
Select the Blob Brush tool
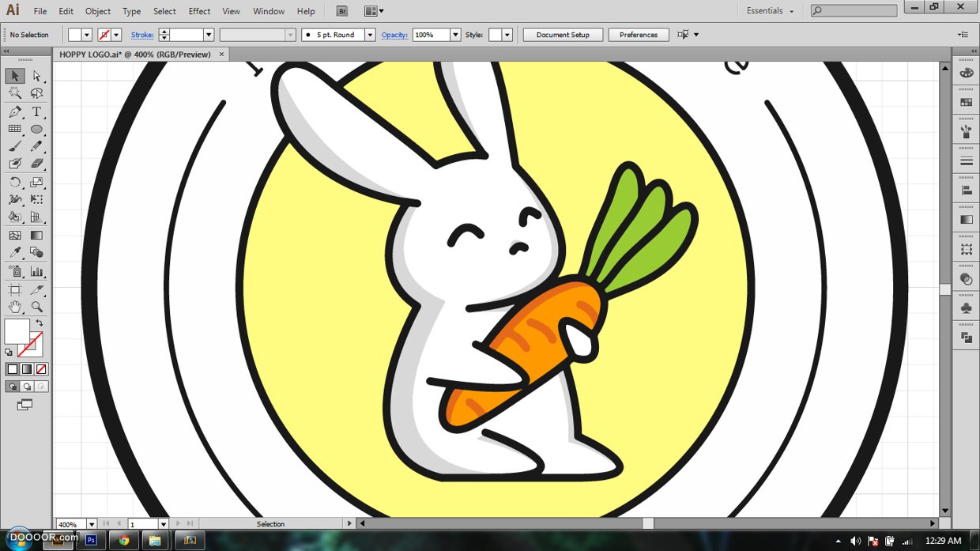15,164
